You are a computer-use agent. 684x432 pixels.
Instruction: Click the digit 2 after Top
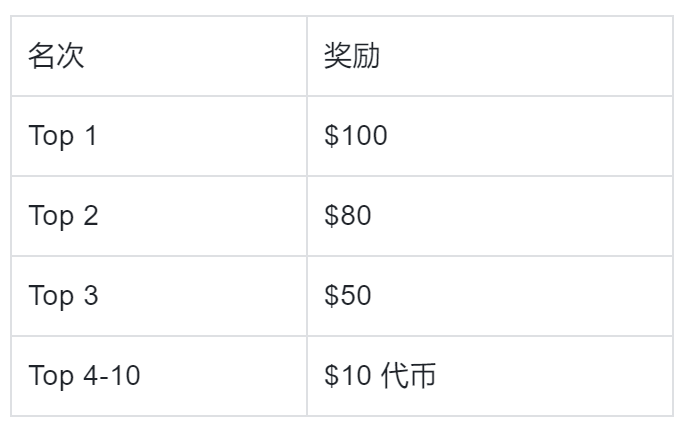(91, 216)
